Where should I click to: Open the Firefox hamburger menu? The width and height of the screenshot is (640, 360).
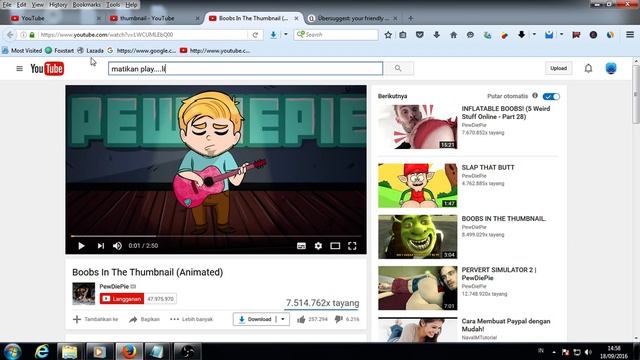[x=630, y=35]
